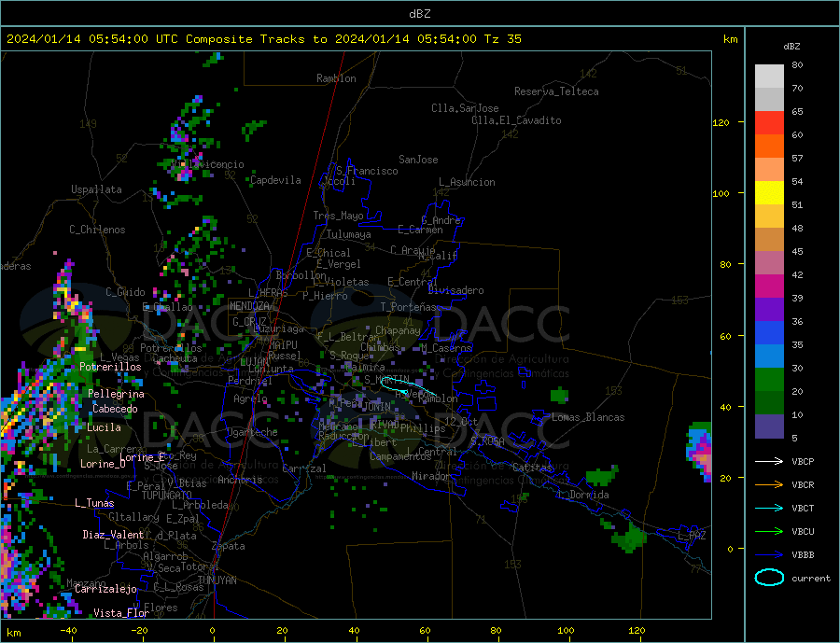Click the Divisadero label
This screenshot has height=643, width=840.
point(455,290)
